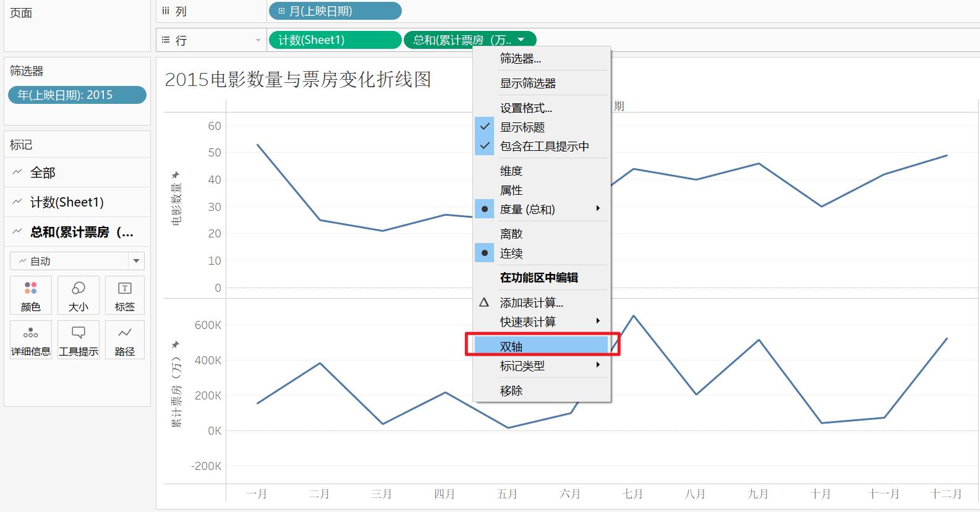Click the chart title 2015电影数量与票房变化折线图

(298, 79)
